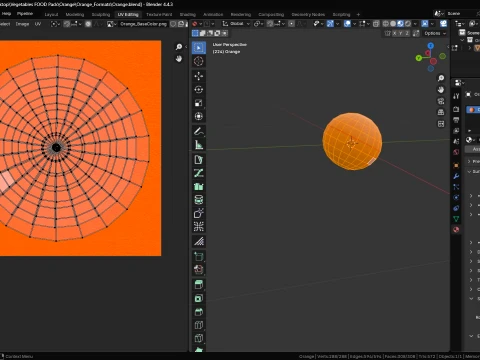Choose the Rotate tool in the viewport toolbar

pos(199,89)
